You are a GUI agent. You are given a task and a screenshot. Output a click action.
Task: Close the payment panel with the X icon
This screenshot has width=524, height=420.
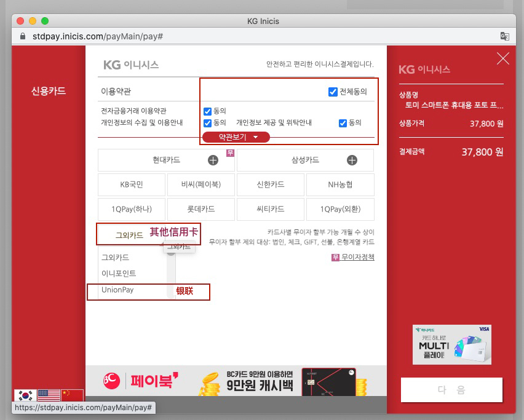click(x=503, y=58)
